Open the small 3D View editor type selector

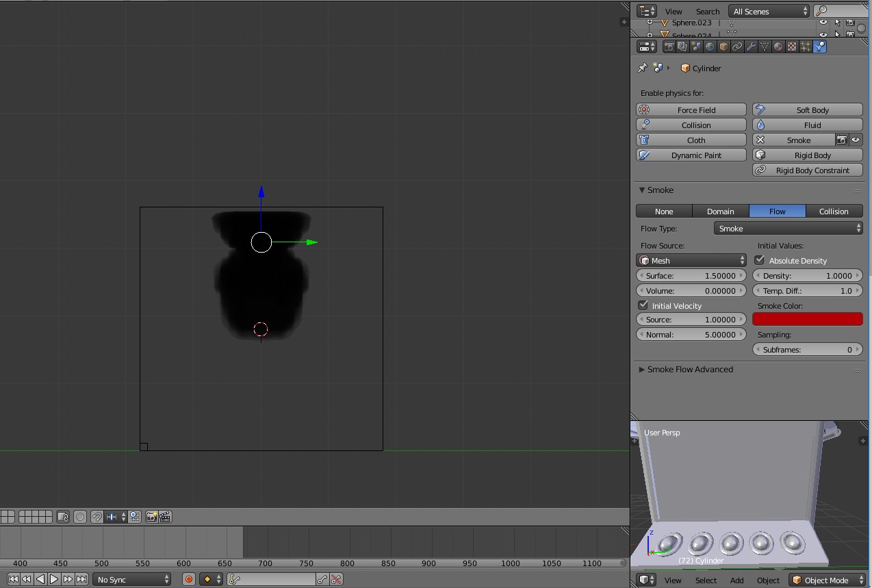[x=647, y=580]
